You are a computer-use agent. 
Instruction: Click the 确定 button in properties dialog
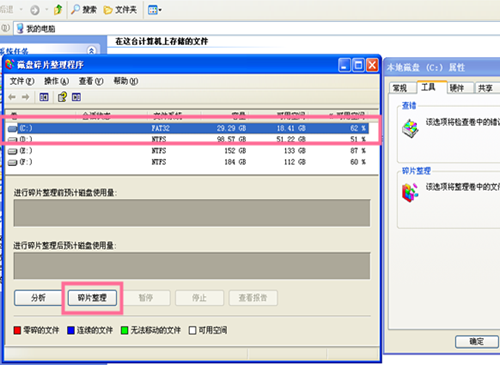click(x=477, y=341)
